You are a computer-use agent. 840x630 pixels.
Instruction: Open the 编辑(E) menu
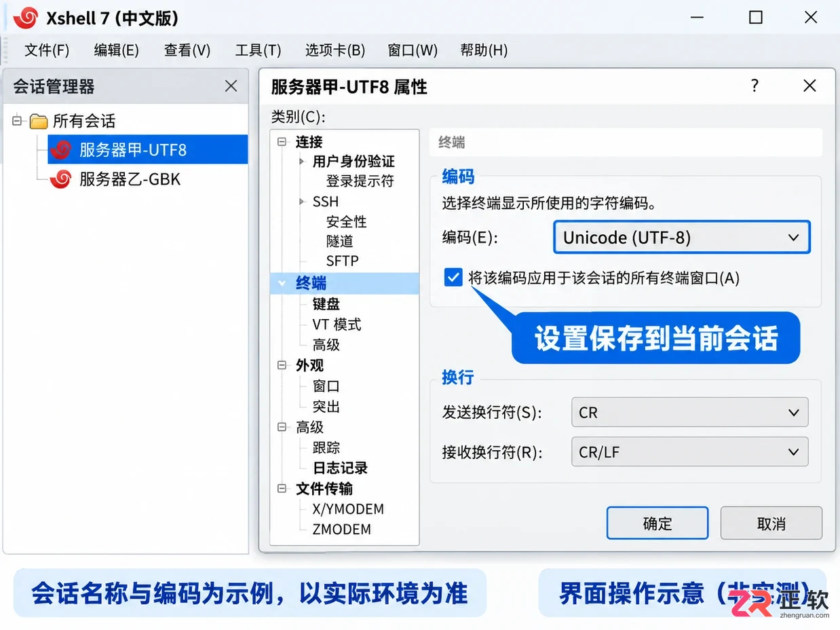click(x=116, y=50)
